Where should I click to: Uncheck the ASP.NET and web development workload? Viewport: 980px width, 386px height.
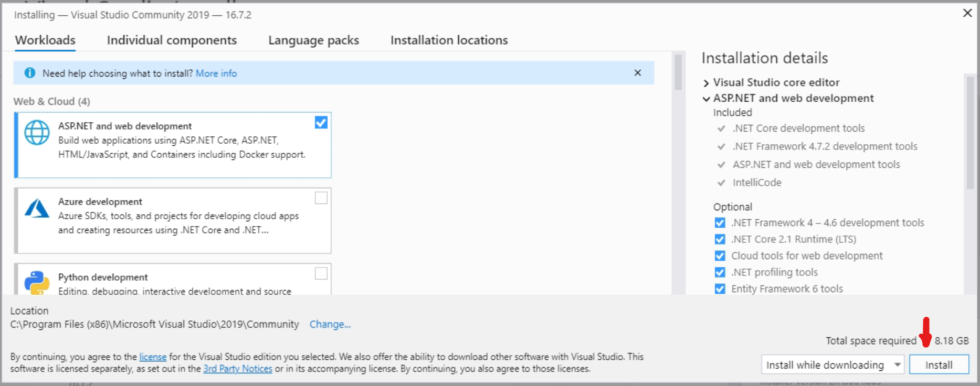click(x=321, y=122)
